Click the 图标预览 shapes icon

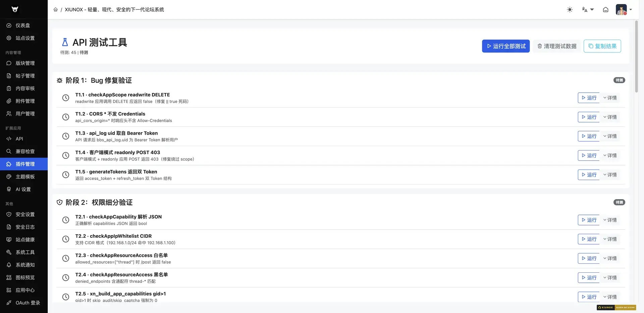[x=9, y=277]
